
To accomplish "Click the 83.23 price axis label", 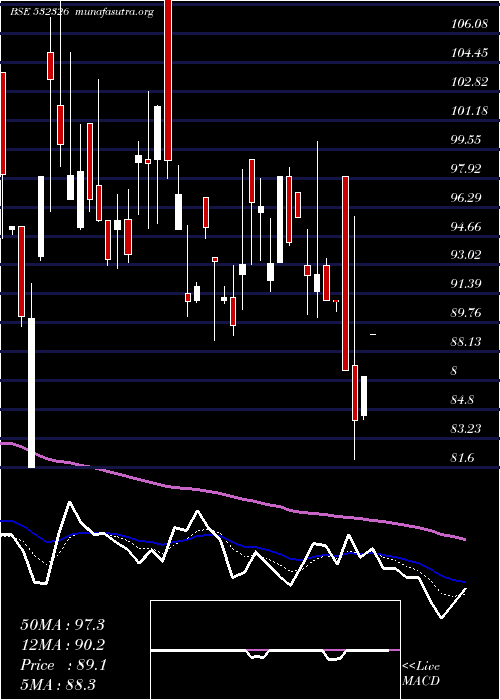I will (x=466, y=429).
